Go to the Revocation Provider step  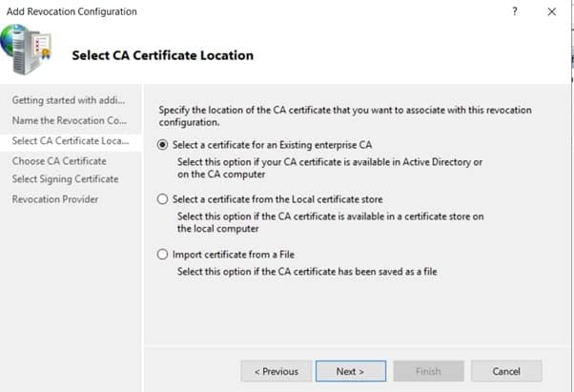pos(54,199)
